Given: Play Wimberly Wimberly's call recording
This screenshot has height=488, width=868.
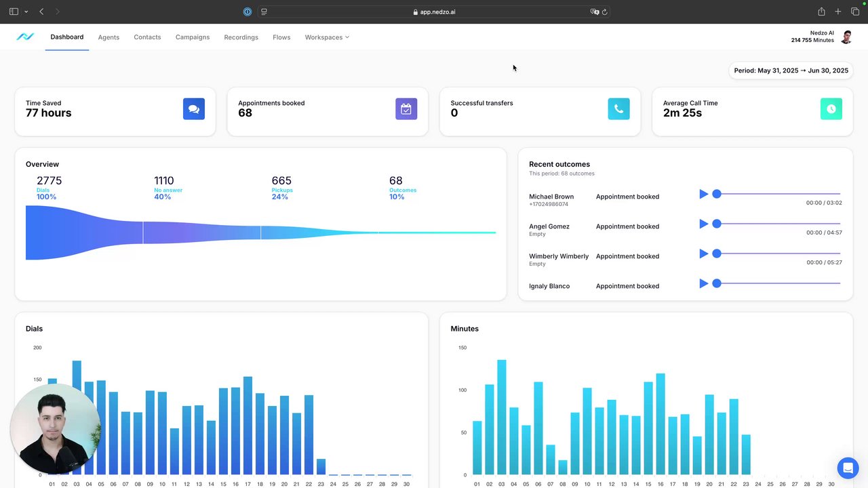Looking at the screenshot, I should [x=703, y=253].
